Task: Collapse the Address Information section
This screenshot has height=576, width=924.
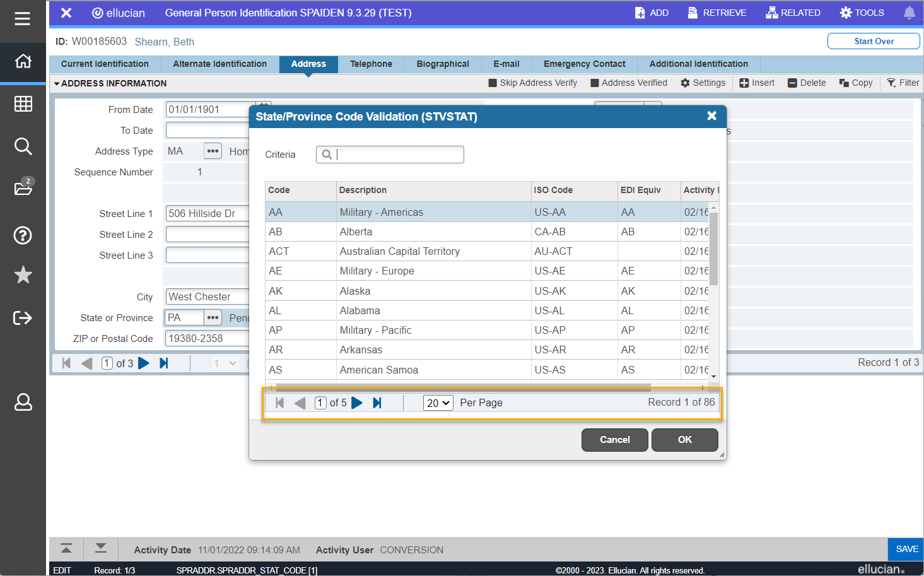Action: coord(57,84)
